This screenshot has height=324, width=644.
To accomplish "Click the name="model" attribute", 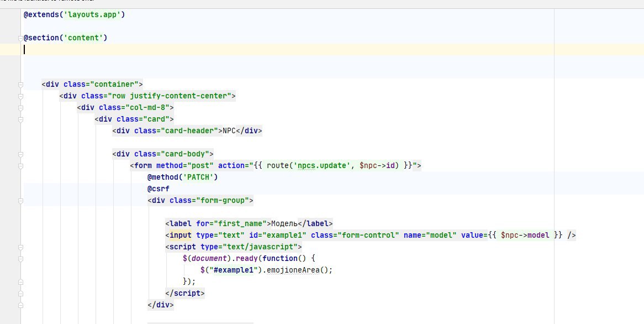I will [x=430, y=235].
